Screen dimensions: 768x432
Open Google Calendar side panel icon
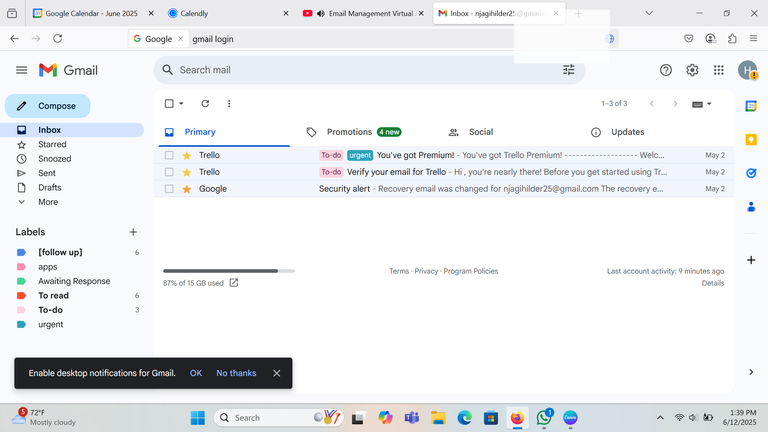(751, 105)
